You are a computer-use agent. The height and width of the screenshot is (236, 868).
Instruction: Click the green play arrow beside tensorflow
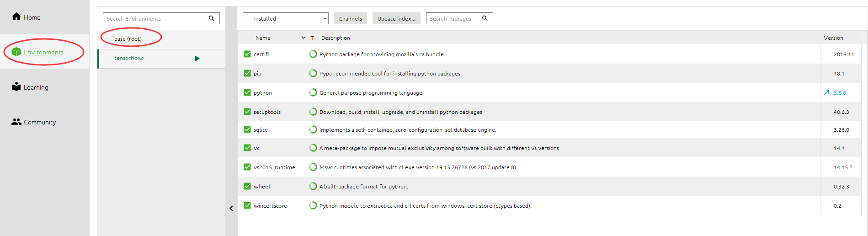(197, 59)
